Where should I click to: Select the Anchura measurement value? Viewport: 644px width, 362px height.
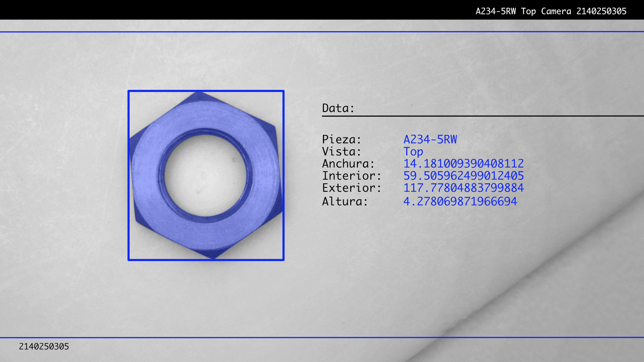pos(463,164)
